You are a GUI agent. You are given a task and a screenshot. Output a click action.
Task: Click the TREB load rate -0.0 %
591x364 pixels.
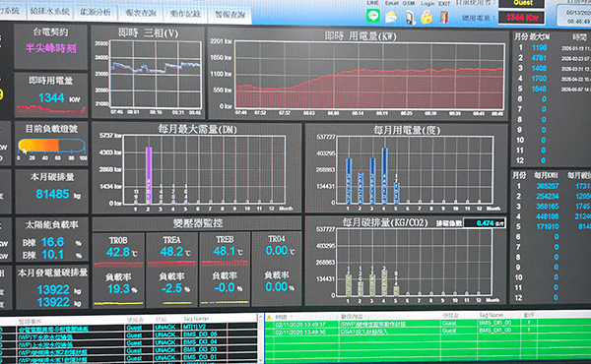(x=225, y=287)
